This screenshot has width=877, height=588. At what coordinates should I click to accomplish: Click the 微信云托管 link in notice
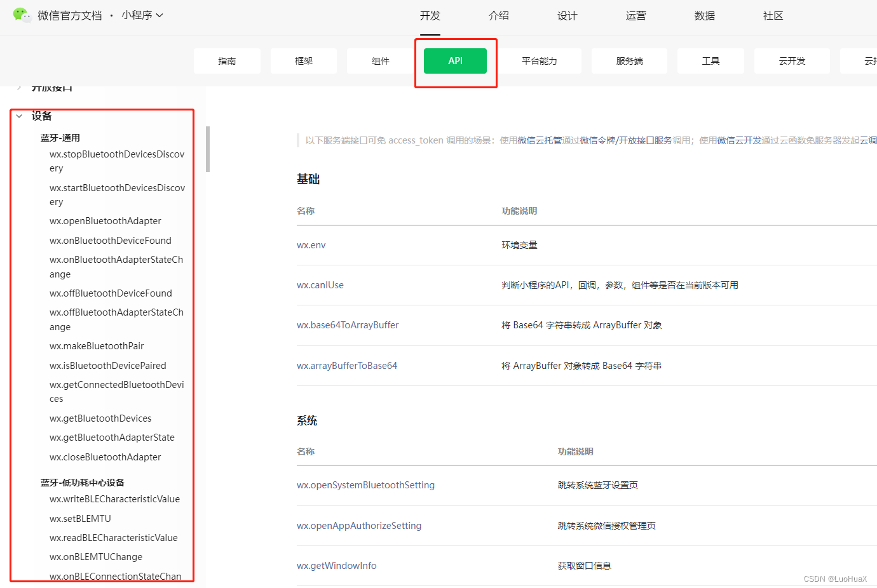coord(540,140)
